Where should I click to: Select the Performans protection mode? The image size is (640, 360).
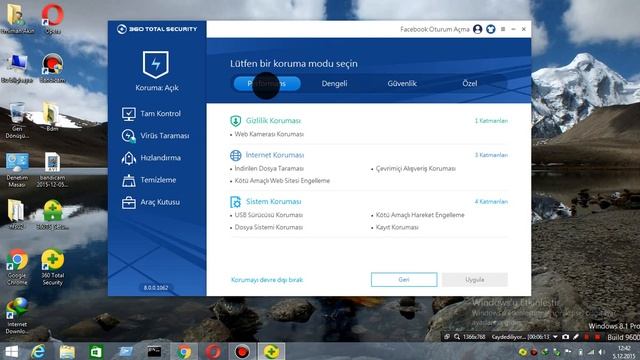(267, 84)
